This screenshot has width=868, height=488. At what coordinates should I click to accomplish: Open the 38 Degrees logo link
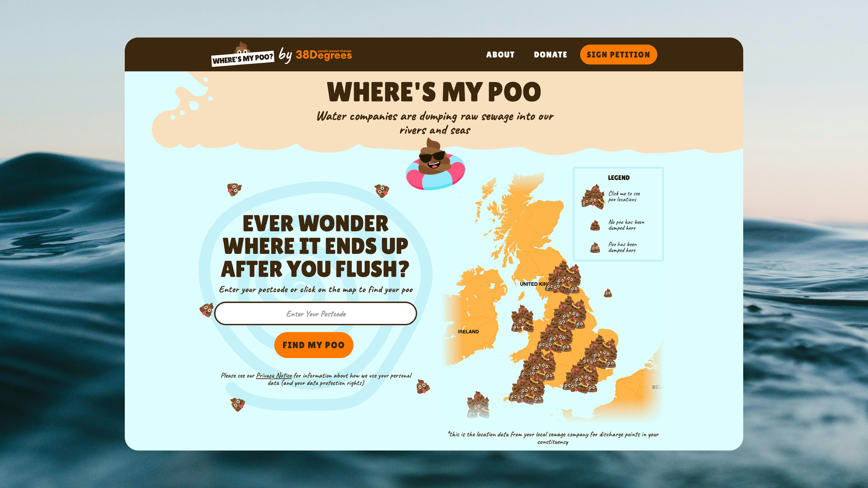323,54
